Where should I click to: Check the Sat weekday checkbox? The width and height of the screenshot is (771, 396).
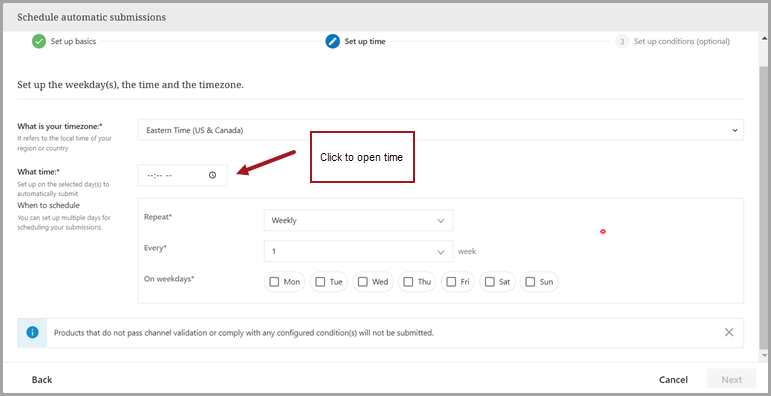489,282
